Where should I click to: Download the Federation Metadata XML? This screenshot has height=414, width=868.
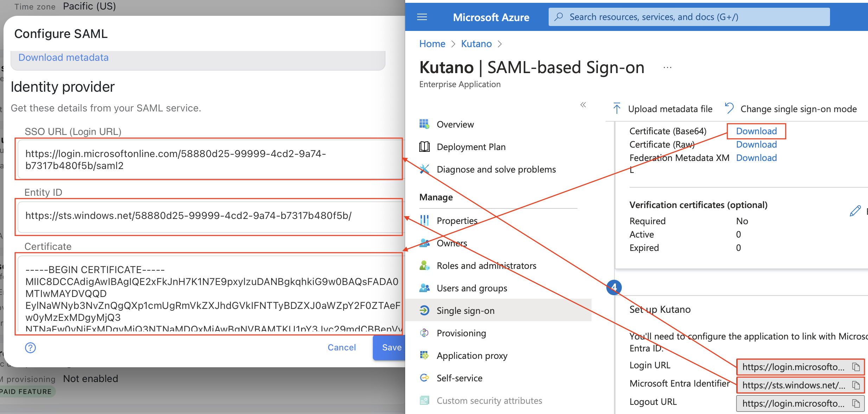tap(756, 158)
